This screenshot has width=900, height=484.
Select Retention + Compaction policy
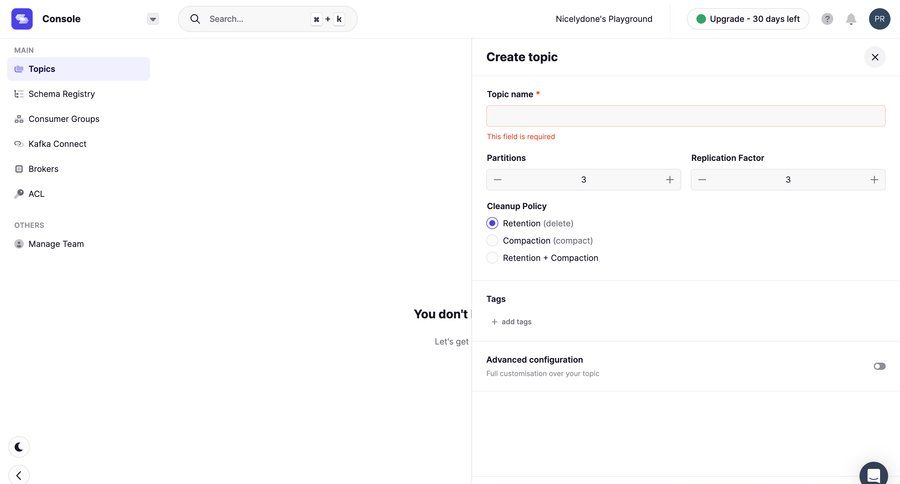[492, 258]
